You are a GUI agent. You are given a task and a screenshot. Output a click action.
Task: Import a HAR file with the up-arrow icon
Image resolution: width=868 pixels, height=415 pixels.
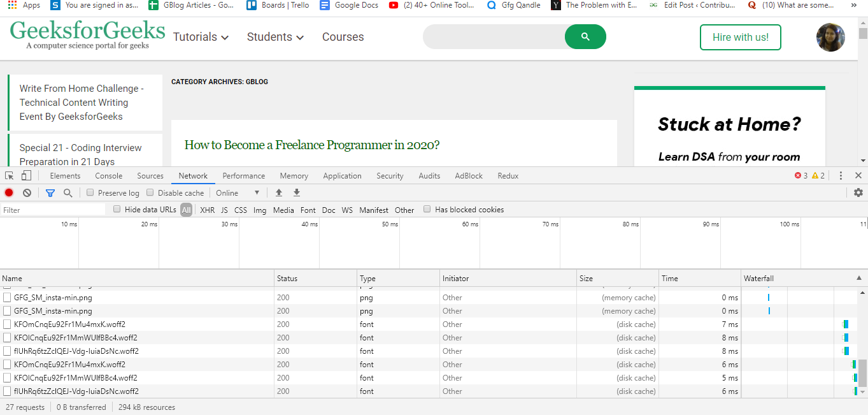tap(278, 193)
